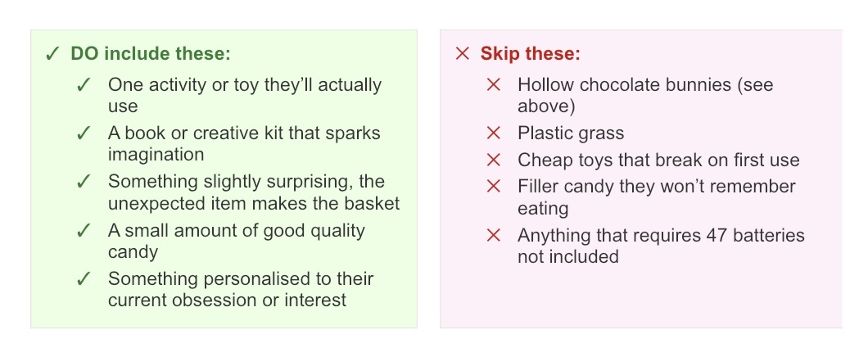Click the X next to "Hollow chocolate bunnies"
Screen dimensions: 868x357
(493, 85)
